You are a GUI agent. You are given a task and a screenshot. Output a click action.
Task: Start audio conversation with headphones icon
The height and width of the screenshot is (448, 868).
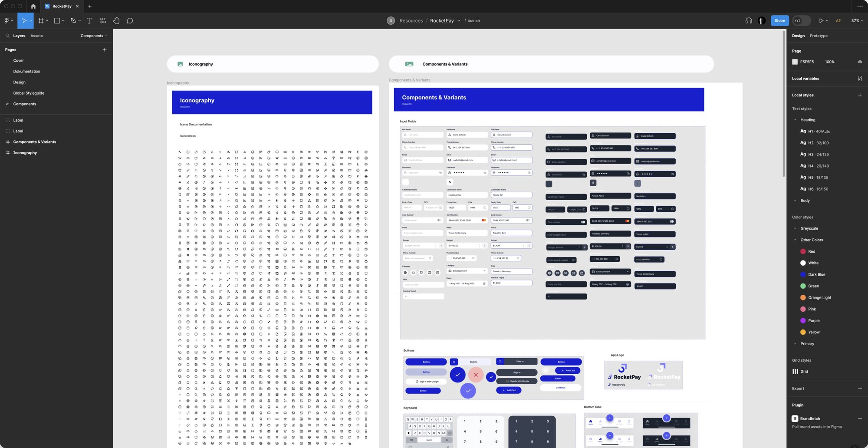(748, 20)
